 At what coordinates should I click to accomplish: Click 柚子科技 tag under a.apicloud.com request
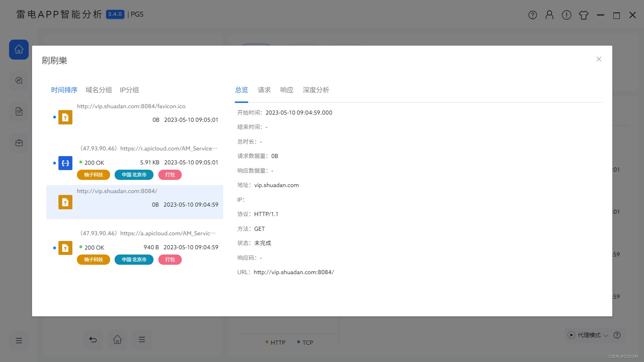(94, 260)
